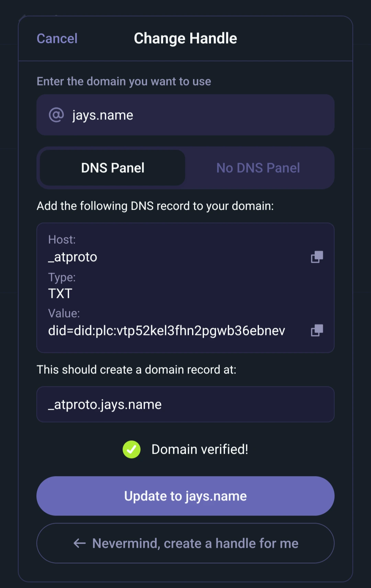Image resolution: width=371 pixels, height=588 pixels.
Task: Click the Domain verified! status text
Action: coord(200,449)
